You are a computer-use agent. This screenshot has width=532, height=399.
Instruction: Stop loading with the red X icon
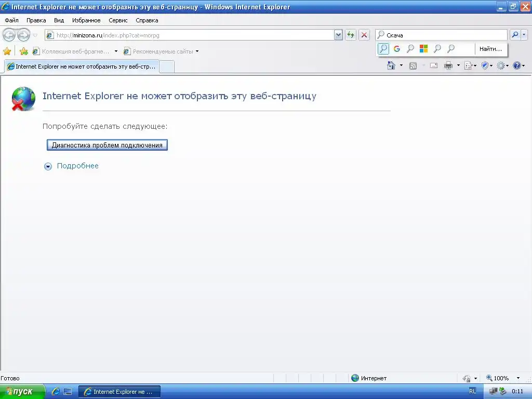click(364, 35)
